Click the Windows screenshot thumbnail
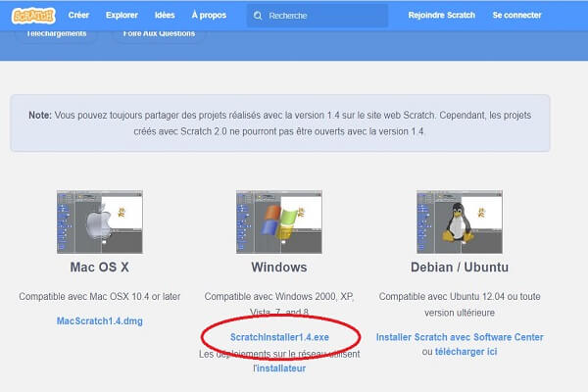This screenshot has height=392, width=588. (x=279, y=221)
